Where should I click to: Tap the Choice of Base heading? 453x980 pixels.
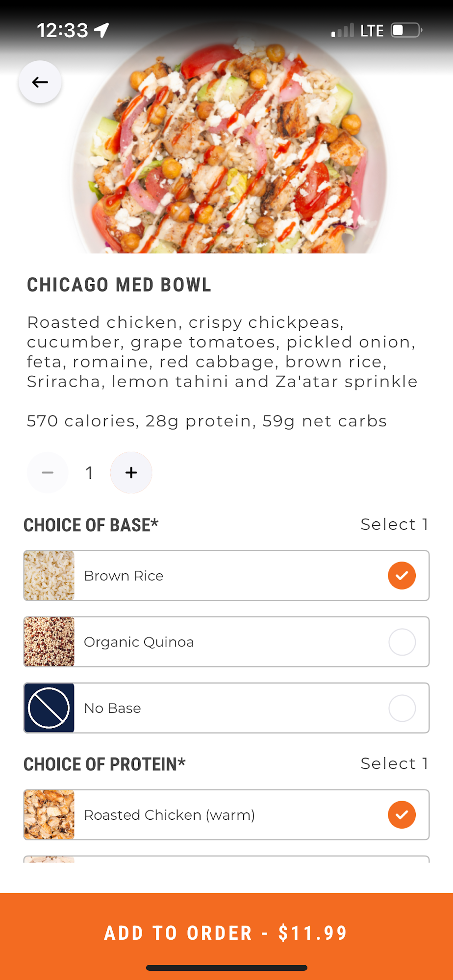91,525
